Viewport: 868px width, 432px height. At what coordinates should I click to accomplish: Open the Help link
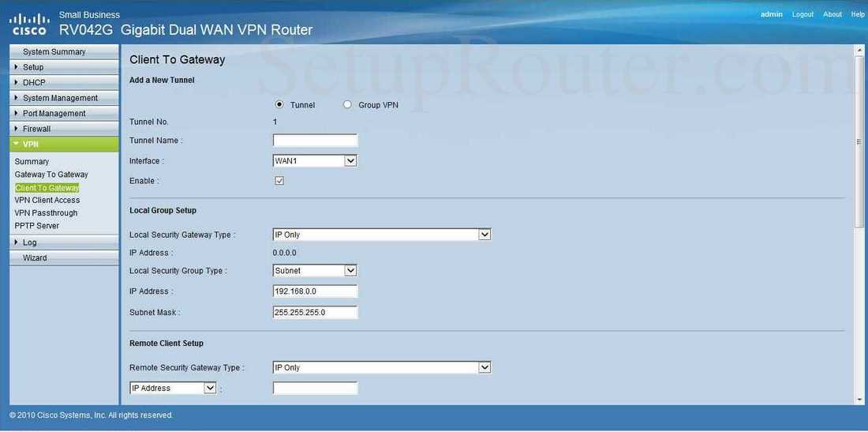[858, 14]
